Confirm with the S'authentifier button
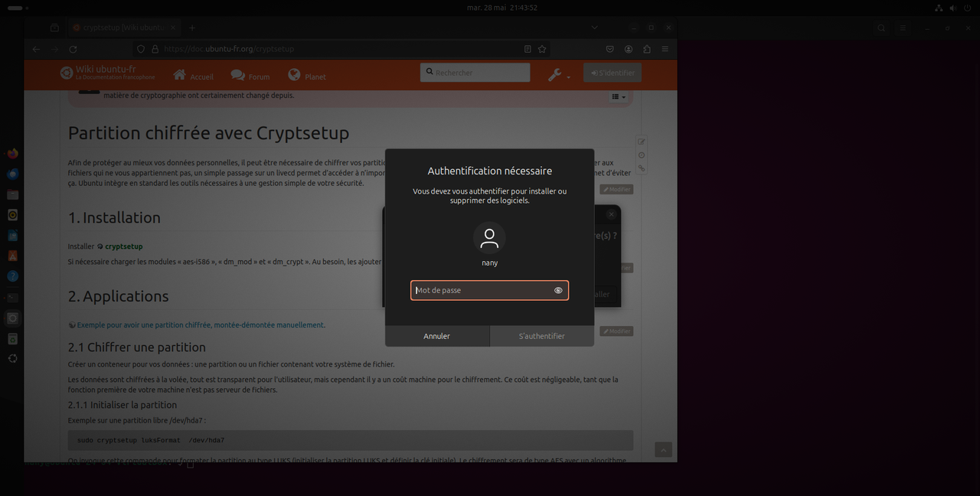The height and width of the screenshot is (496, 980). 542,336
